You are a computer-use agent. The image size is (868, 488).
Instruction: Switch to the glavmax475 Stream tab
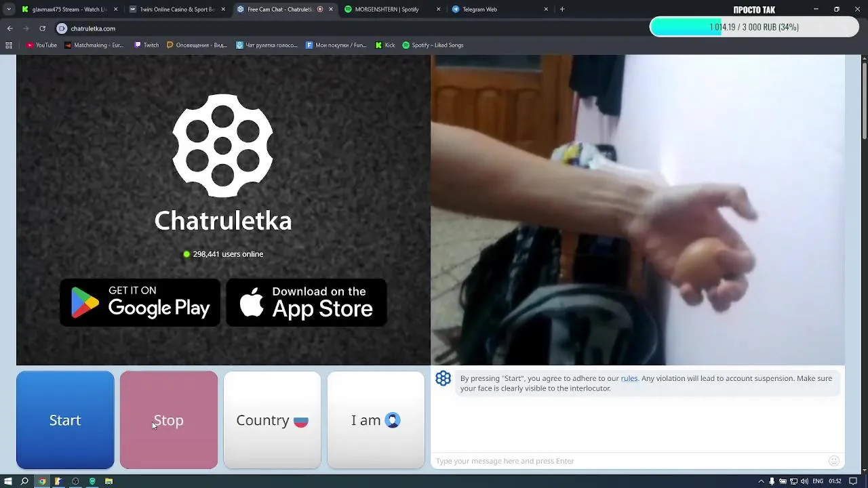[x=70, y=9]
